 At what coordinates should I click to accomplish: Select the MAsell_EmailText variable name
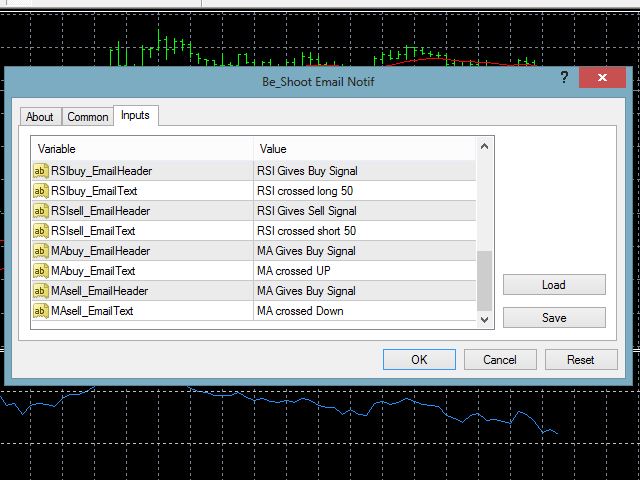[92, 311]
